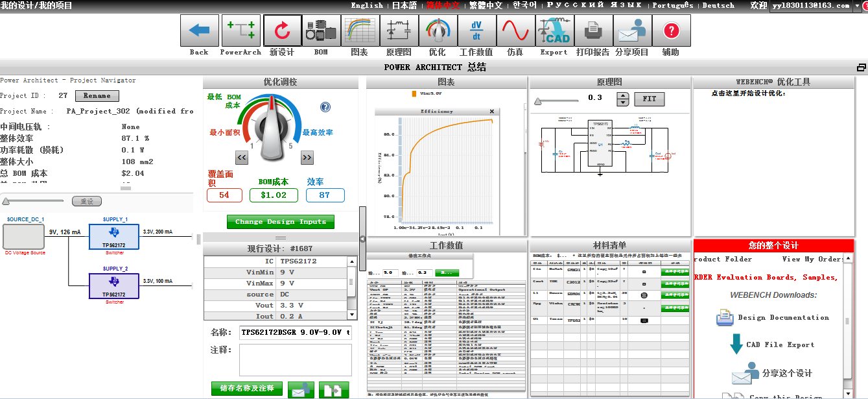868x399 pixels.
Task: Turn optimizer dial right with >> button
Action: [307, 157]
